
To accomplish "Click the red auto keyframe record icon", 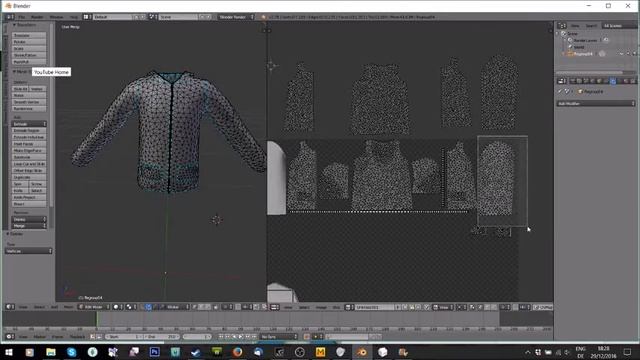I will (307, 337).
